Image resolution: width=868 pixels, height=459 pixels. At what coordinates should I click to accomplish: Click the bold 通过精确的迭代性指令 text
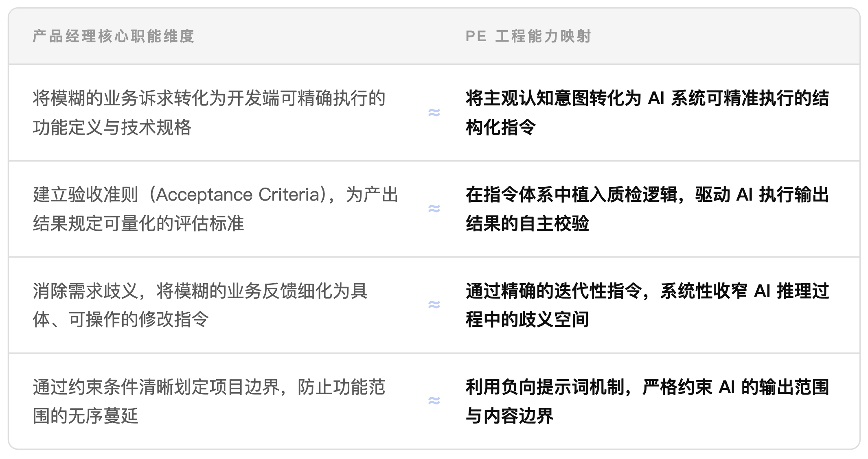coord(554,291)
